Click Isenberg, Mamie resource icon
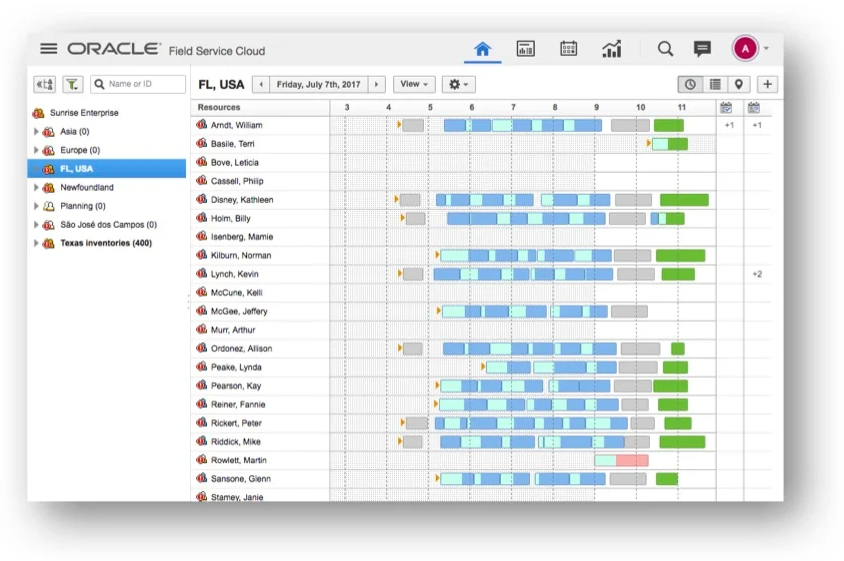Image resolution: width=844 pixels, height=561 pixels. pyautogui.click(x=202, y=236)
